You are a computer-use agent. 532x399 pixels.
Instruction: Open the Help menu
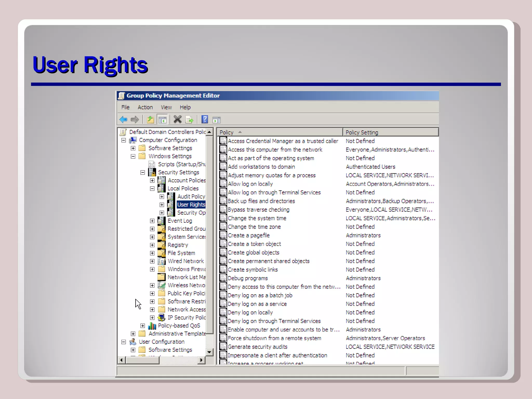click(x=185, y=107)
